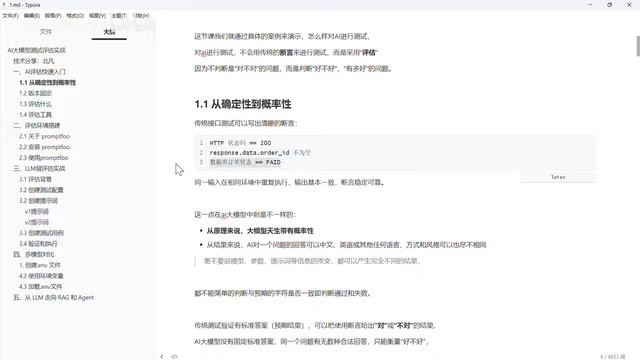Select outline item 3.1 评估背景
This screenshot has height=360, width=640.
click(35, 179)
